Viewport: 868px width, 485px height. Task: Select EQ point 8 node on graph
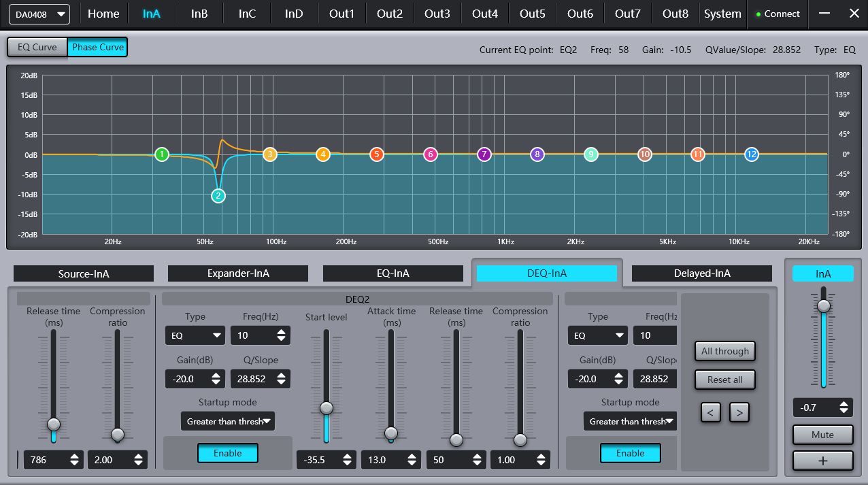click(x=537, y=154)
